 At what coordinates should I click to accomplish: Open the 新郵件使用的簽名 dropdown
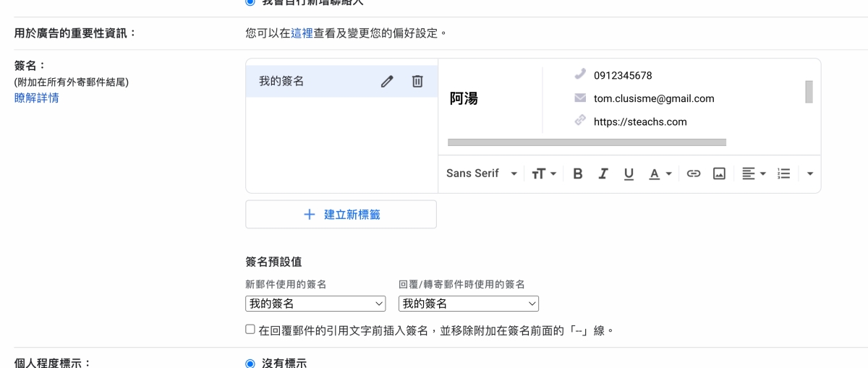point(316,304)
